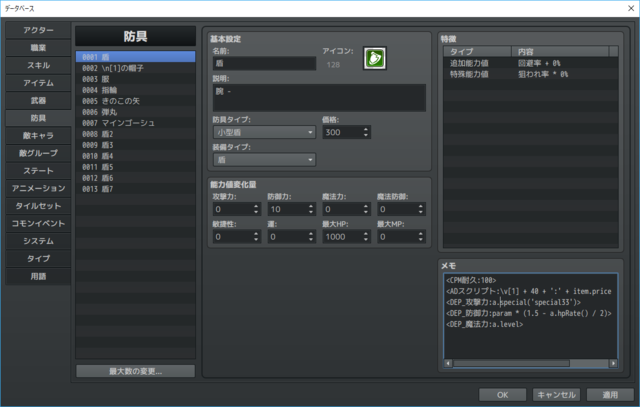Select armor 0007 マインゴーシュ
The image size is (640, 407).
[x=136, y=123]
